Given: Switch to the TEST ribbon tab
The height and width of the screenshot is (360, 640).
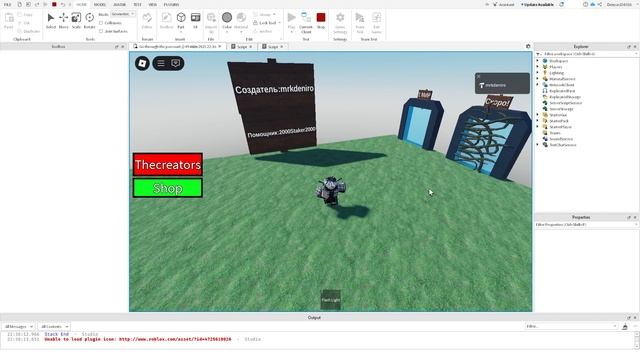Looking at the screenshot, I should click(137, 4).
